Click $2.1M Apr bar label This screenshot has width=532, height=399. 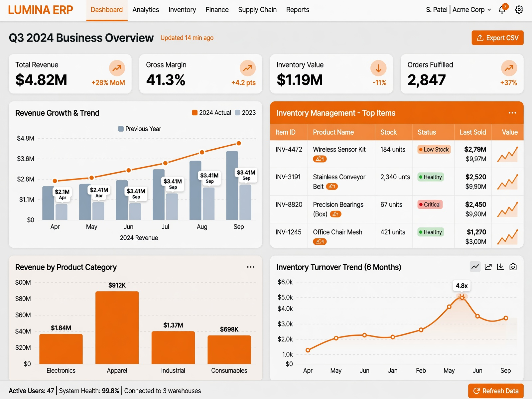(x=62, y=194)
